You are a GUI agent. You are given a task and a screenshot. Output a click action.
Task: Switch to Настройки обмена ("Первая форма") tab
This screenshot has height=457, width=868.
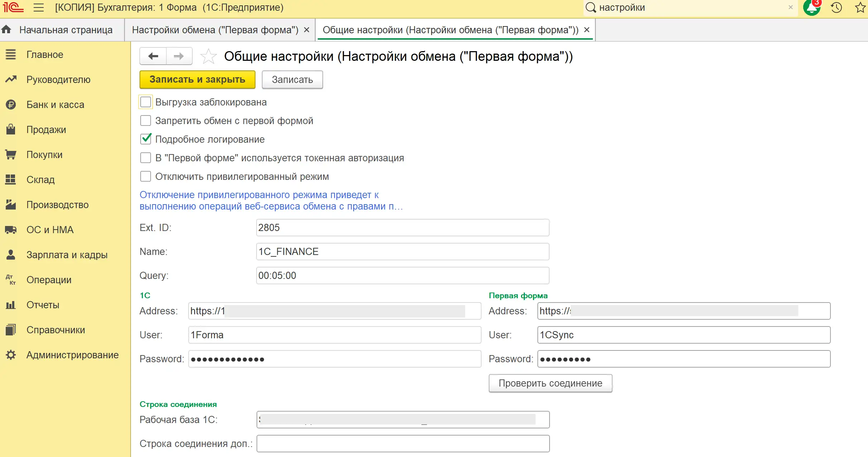coord(215,30)
